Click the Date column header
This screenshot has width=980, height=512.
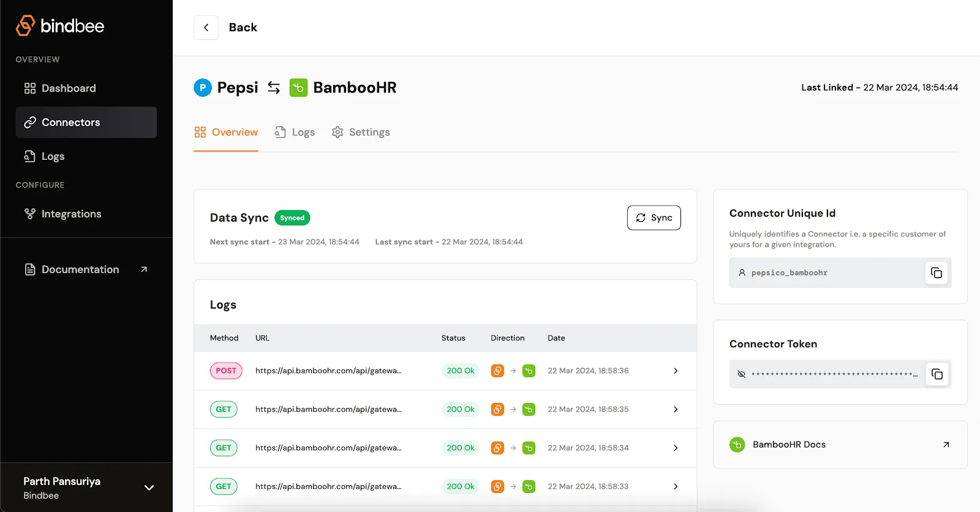(556, 338)
